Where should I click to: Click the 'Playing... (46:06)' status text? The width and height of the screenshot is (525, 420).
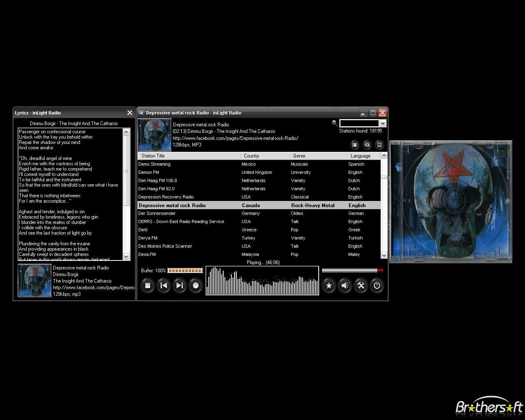click(x=263, y=262)
